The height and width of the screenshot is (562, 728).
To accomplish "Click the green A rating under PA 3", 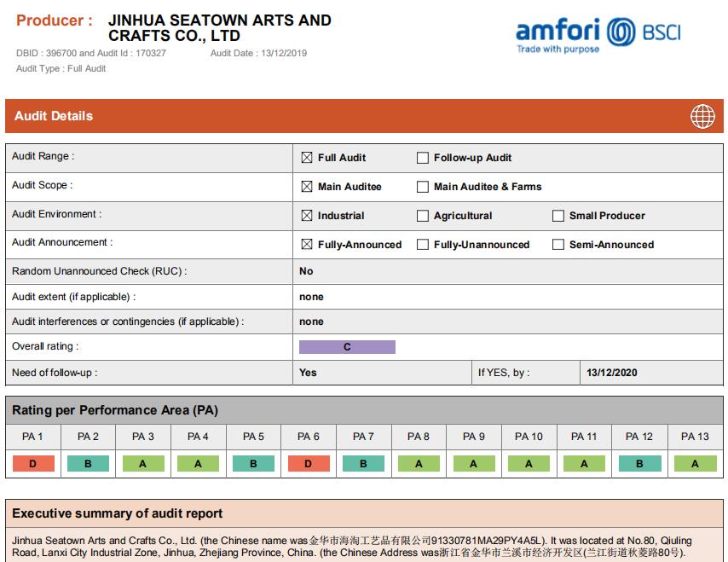I will point(143,464).
